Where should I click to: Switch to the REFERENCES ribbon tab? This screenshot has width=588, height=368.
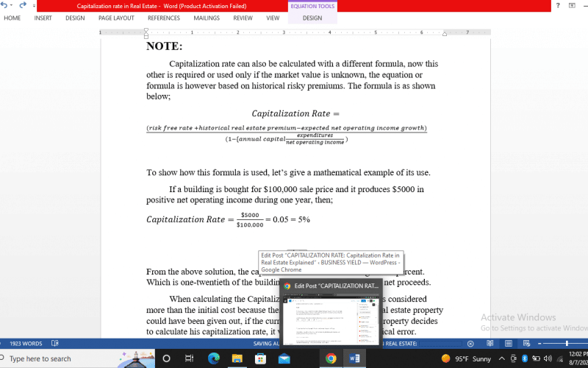coord(163,18)
